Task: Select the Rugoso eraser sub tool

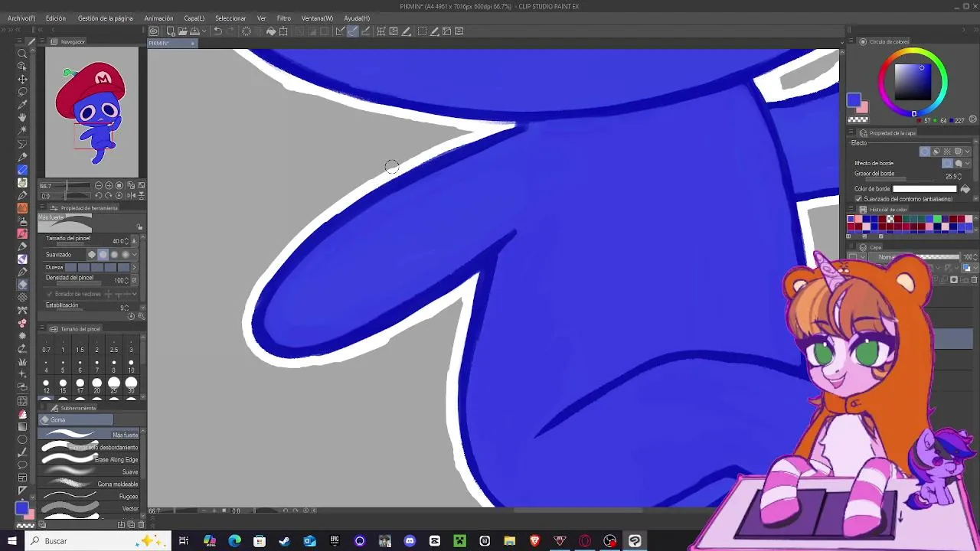Action: coord(90,496)
